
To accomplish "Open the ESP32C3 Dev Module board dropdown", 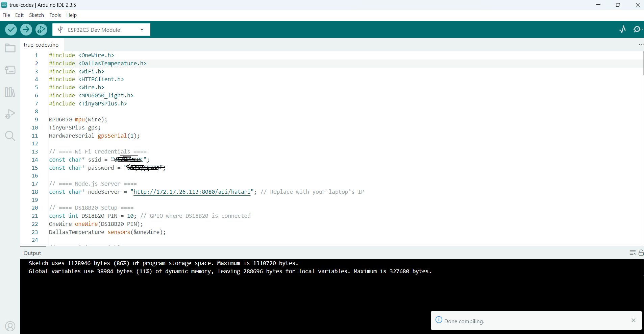I will 101,30.
